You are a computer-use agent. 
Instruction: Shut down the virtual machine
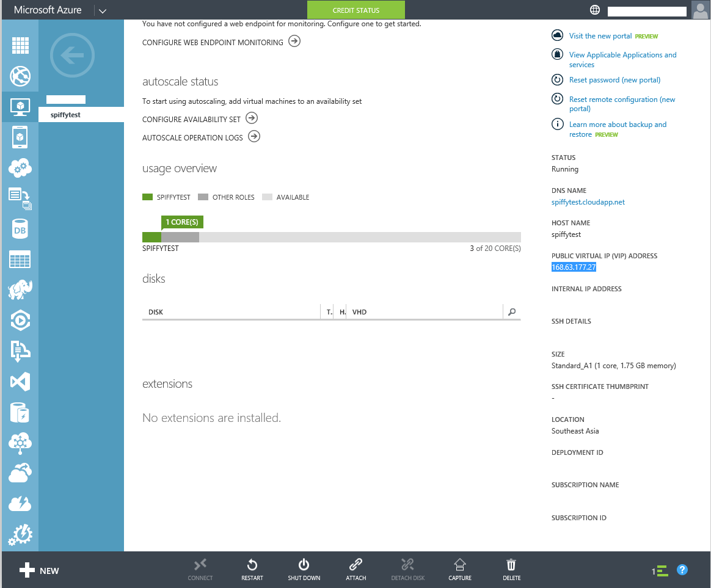click(304, 570)
